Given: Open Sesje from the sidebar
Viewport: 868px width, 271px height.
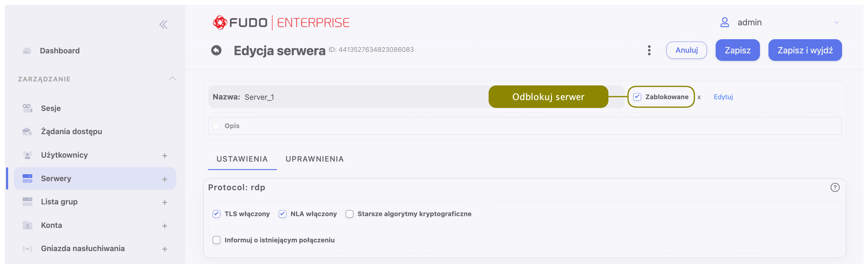Looking at the screenshot, I should point(51,108).
